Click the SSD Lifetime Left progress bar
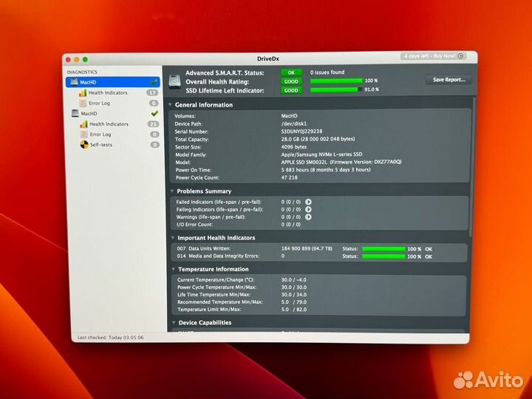The height and width of the screenshot is (399, 532). (336, 89)
